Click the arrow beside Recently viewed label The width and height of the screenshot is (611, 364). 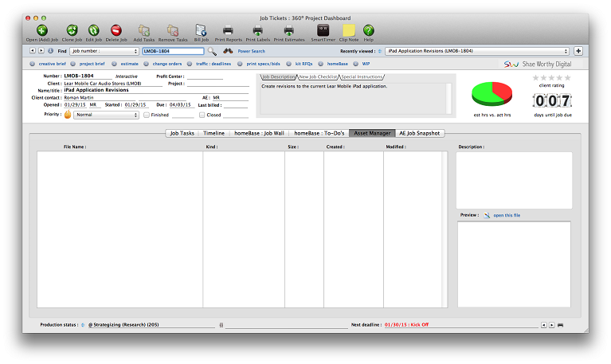[379, 51]
